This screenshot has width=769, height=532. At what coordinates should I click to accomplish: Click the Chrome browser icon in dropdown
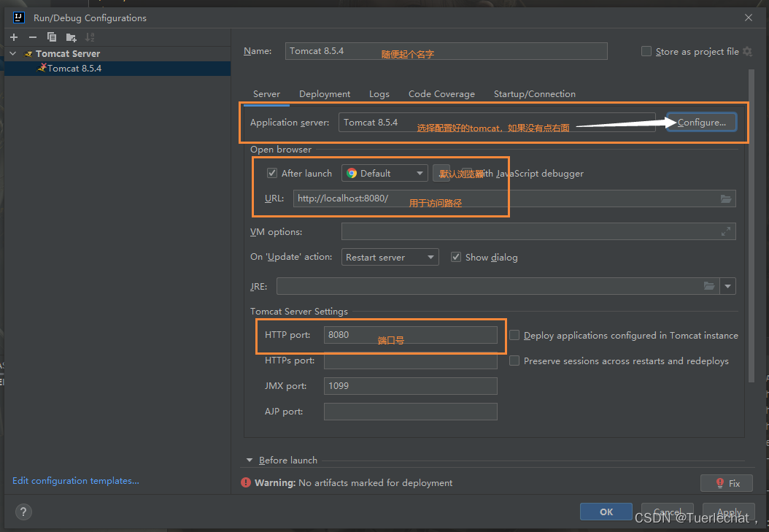pyautogui.click(x=352, y=173)
